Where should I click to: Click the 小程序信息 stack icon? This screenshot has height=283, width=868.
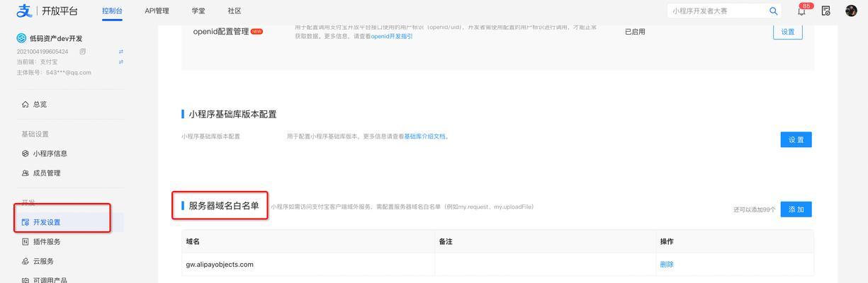pyautogui.click(x=26, y=154)
